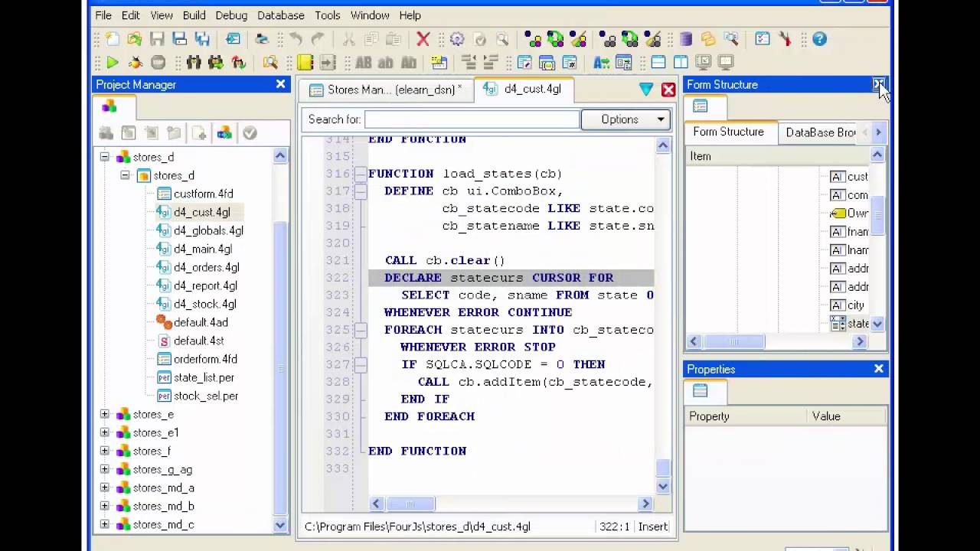Toggle the Insert mode indicator in the status bar
This screenshot has width=980, height=551.
coord(654,527)
